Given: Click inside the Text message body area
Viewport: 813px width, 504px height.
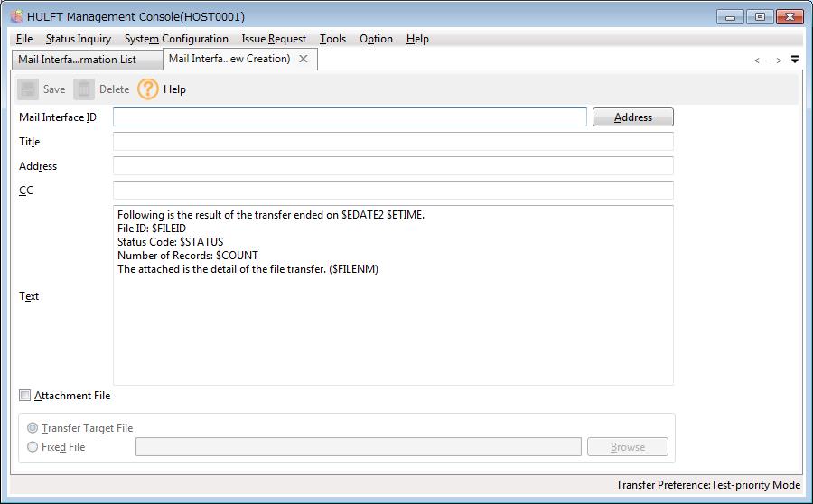Looking at the screenshot, I should pyautogui.click(x=393, y=295).
